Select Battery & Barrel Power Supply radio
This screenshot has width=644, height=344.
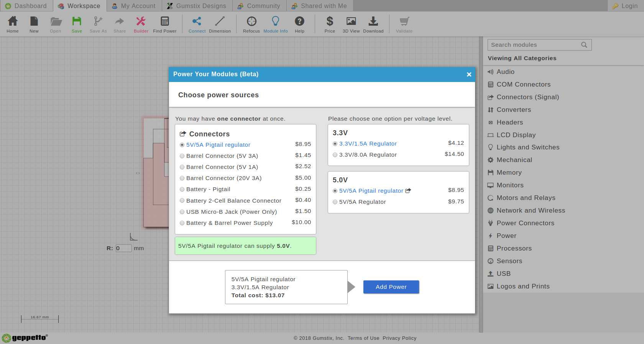click(x=182, y=223)
